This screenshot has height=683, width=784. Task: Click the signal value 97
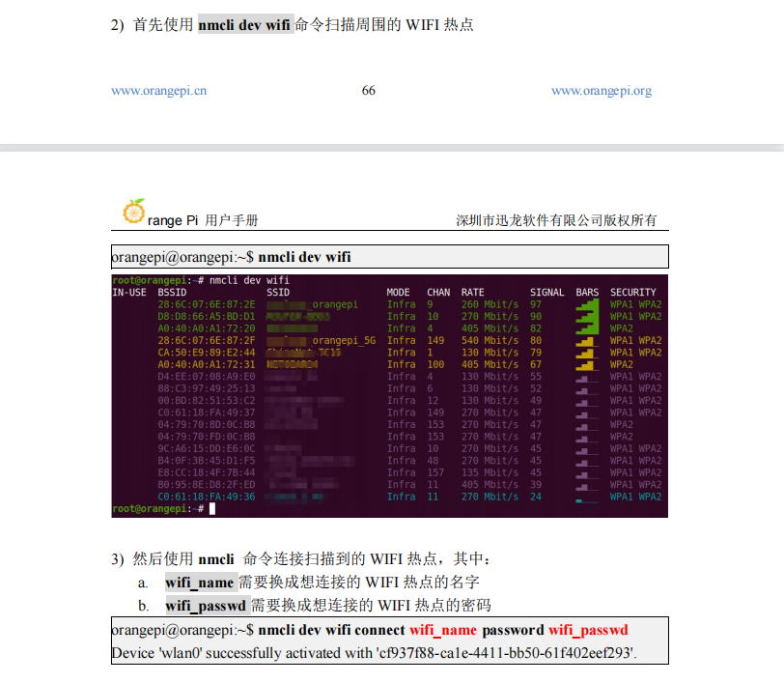(x=536, y=304)
